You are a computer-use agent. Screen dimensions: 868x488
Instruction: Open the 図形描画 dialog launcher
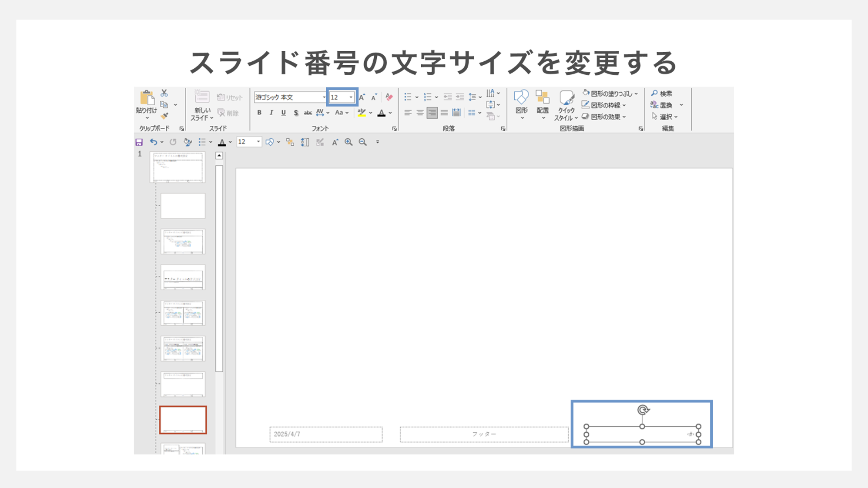(641, 129)
